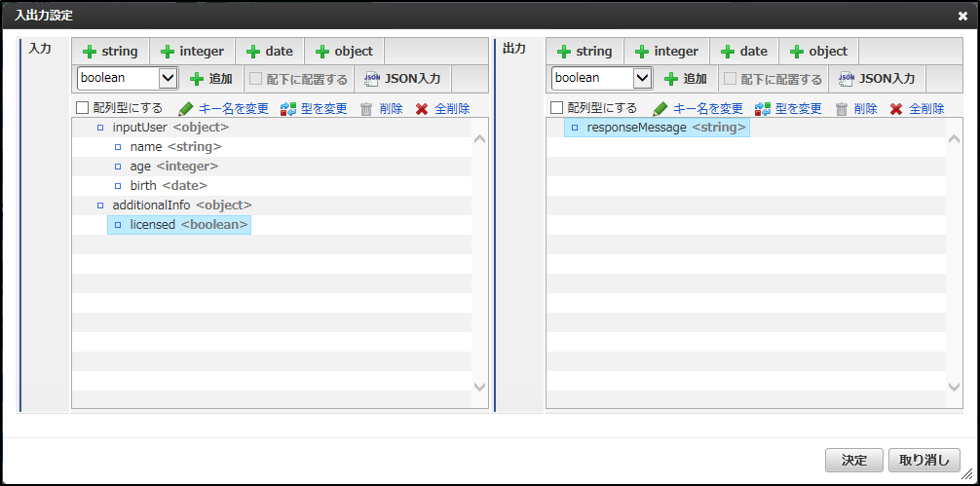
Task: Confirm settings with the 決定 button
Action: click(853, 461)
